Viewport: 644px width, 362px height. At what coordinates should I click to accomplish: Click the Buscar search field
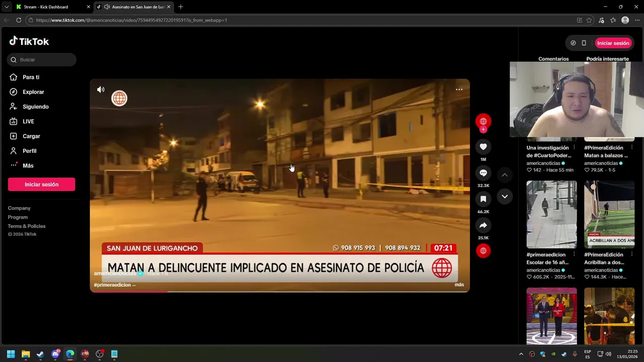click(42, 60)
